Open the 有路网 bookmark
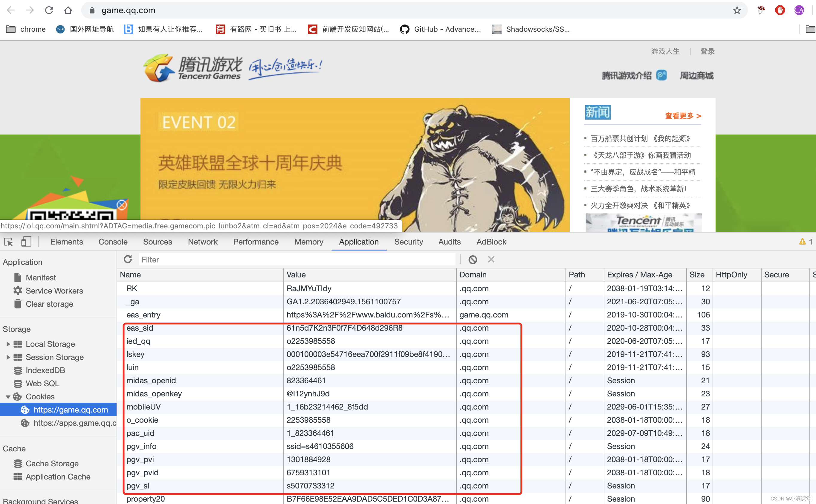 click(x=256, y=29)
